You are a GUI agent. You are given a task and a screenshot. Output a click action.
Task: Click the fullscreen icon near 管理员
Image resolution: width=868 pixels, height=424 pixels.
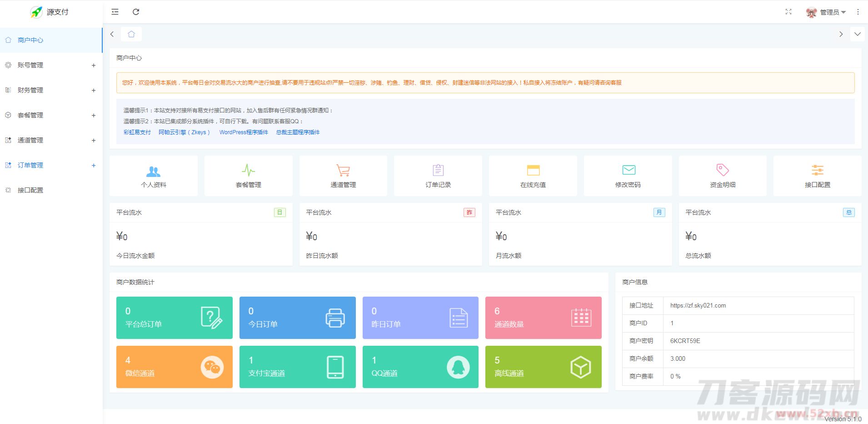tap(789, 12)
